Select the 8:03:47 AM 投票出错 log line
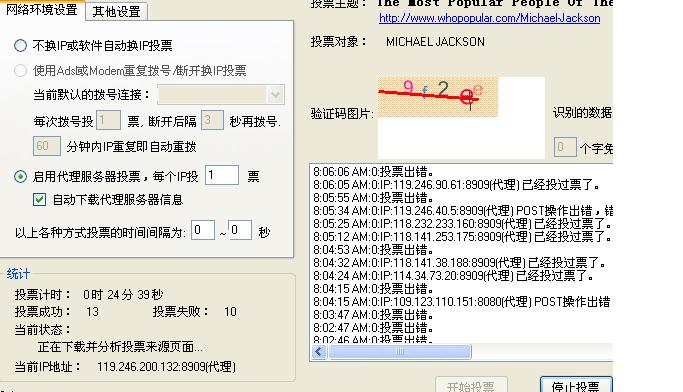 coord(373,314)
